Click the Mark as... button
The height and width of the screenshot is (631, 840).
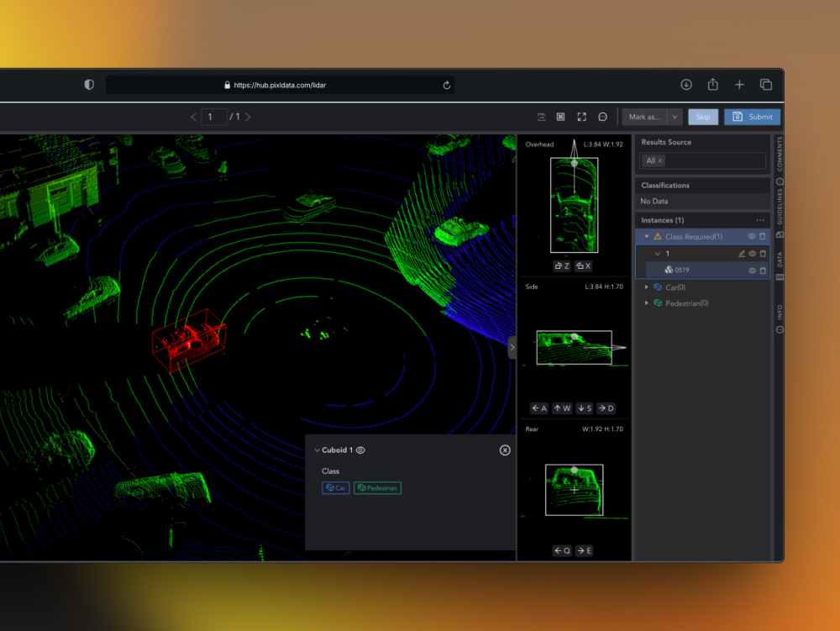tap(644, 117)
